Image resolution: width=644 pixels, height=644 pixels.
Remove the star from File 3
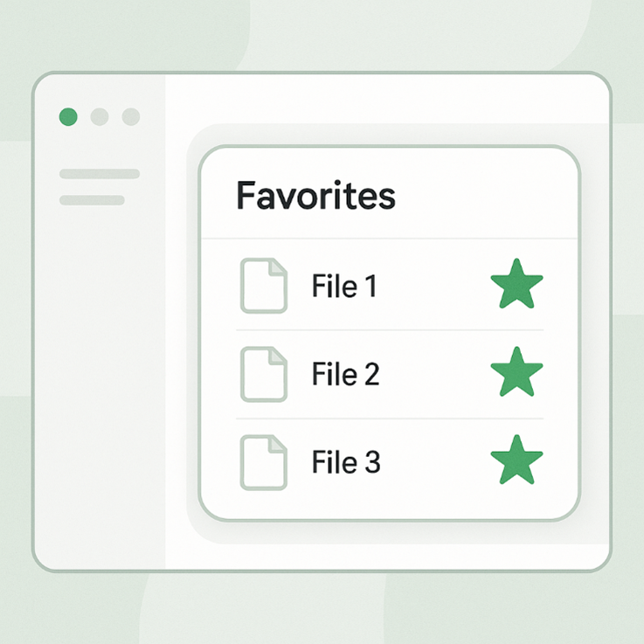[516, 461]
